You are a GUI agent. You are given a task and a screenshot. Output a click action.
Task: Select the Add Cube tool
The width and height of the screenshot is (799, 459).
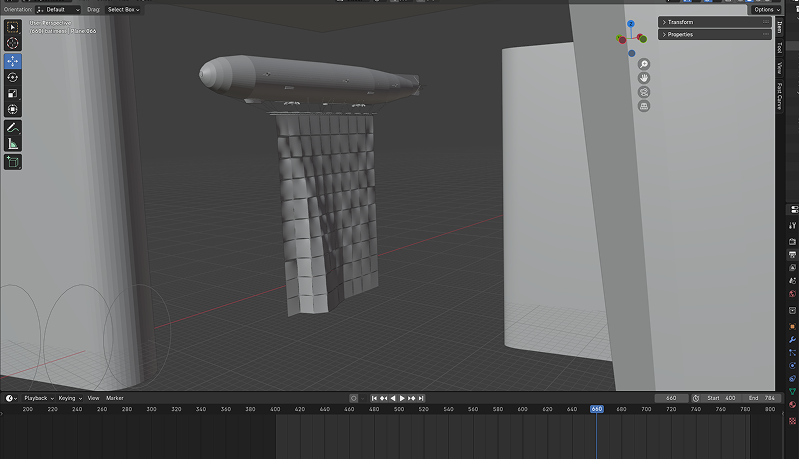(13, 161)
